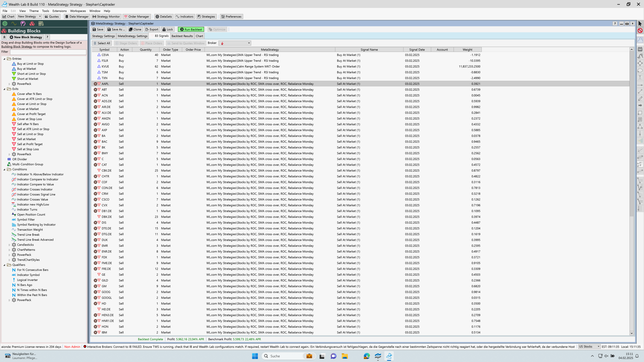Open Preferences from the toolbar
The width and height of the screenshot is (644, 362).
click(231, 17)
